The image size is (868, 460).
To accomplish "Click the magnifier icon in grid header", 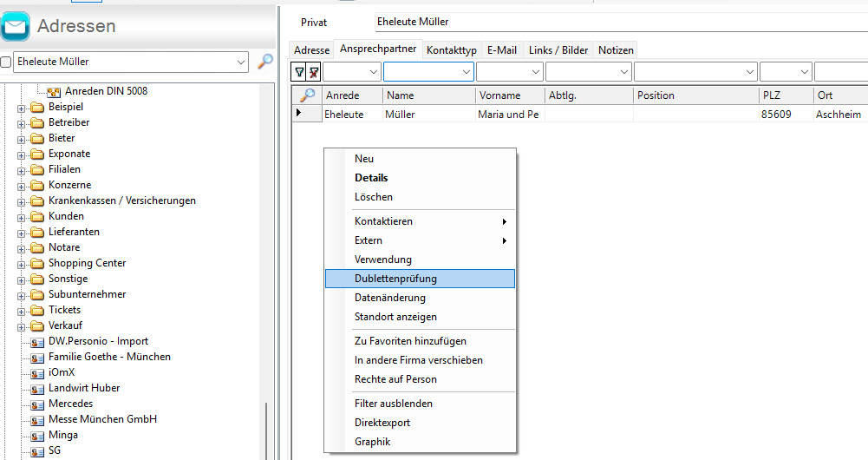I will click(307, 95).
